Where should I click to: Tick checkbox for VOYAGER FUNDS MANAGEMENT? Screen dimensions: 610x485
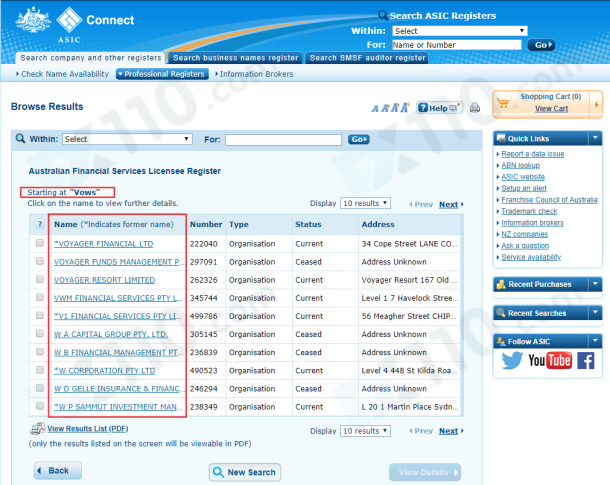[40, 261]
